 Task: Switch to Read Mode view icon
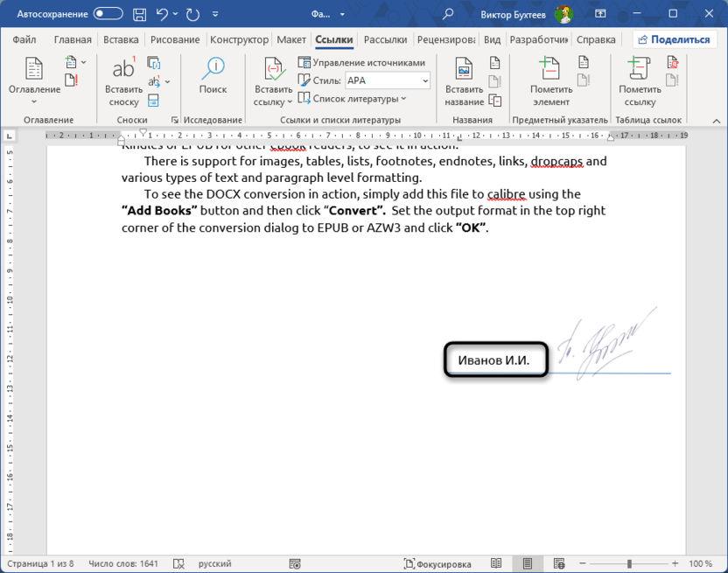(496, 563)
